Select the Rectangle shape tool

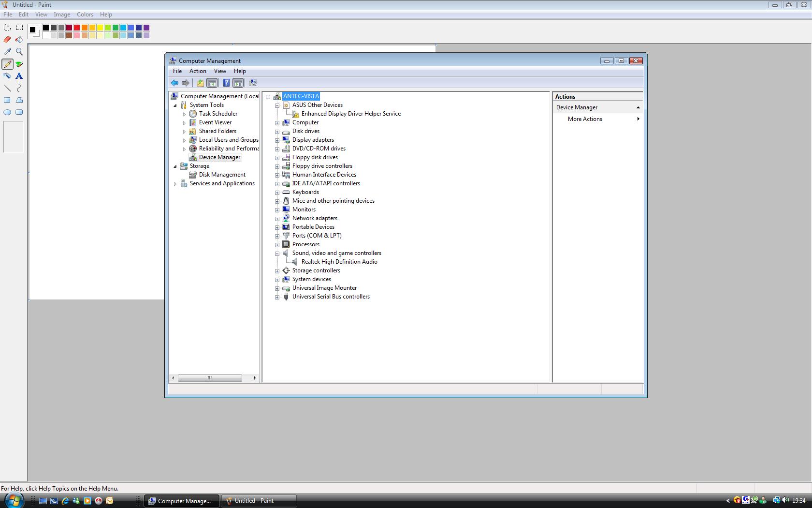7,100
